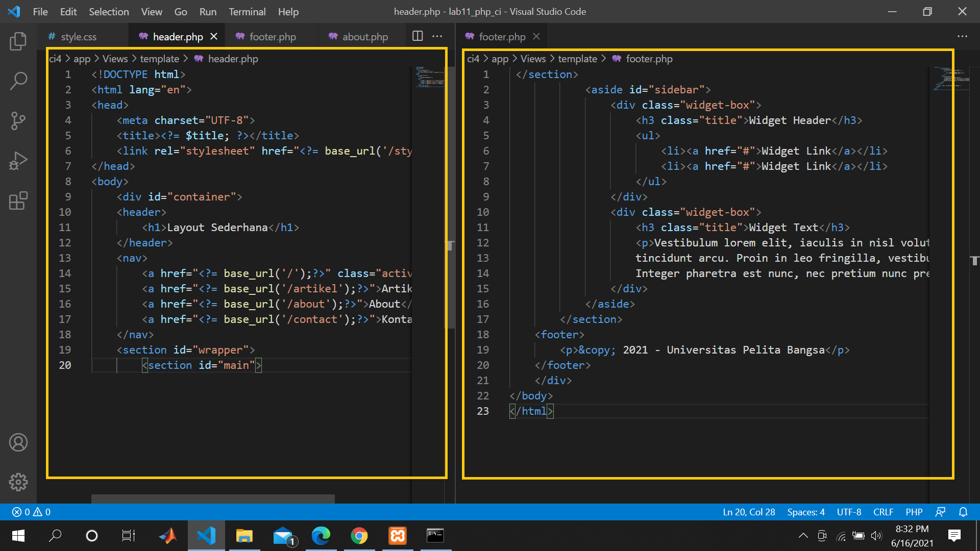Open the Manage gear icon
Screen dimensions: 980x551
coord(18,482)
